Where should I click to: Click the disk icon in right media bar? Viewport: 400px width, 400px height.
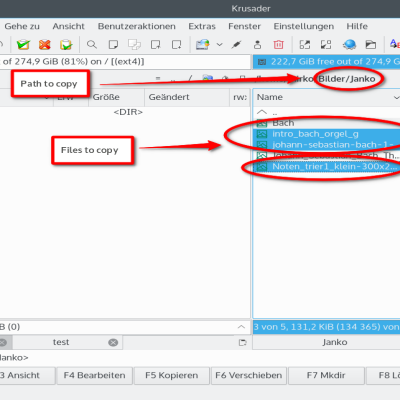(x=263, y=62)
